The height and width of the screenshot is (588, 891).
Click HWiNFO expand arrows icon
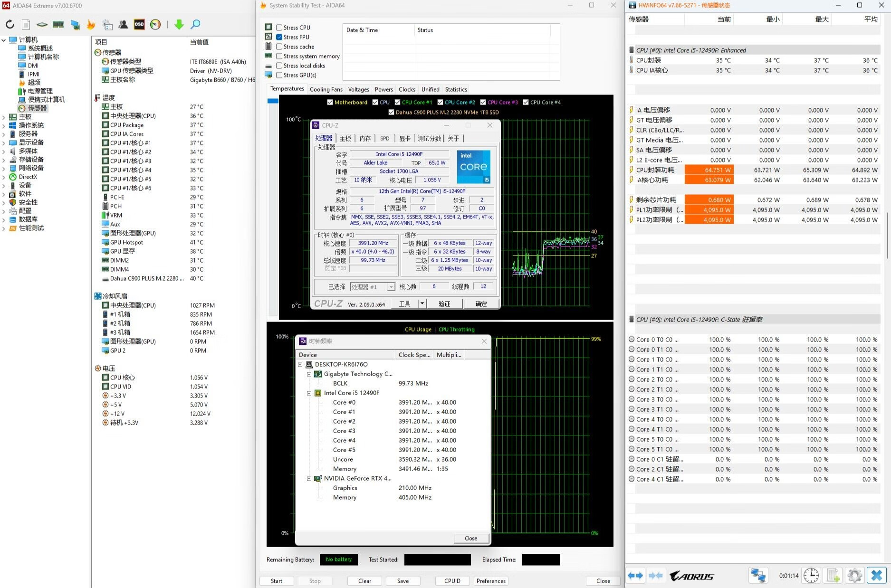(x=635, y=576)
